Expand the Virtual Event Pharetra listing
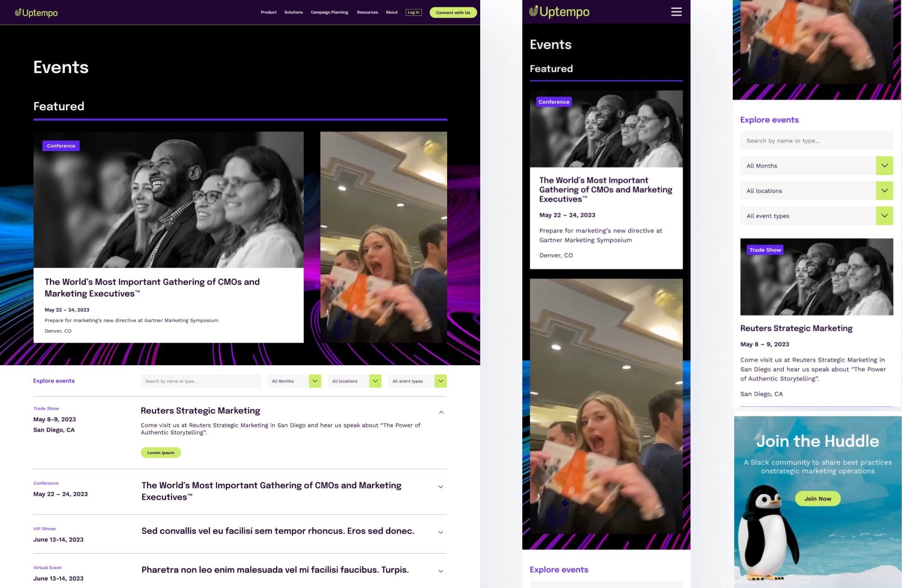The width and height of the screenshot is (902, 588). point(440,571)
